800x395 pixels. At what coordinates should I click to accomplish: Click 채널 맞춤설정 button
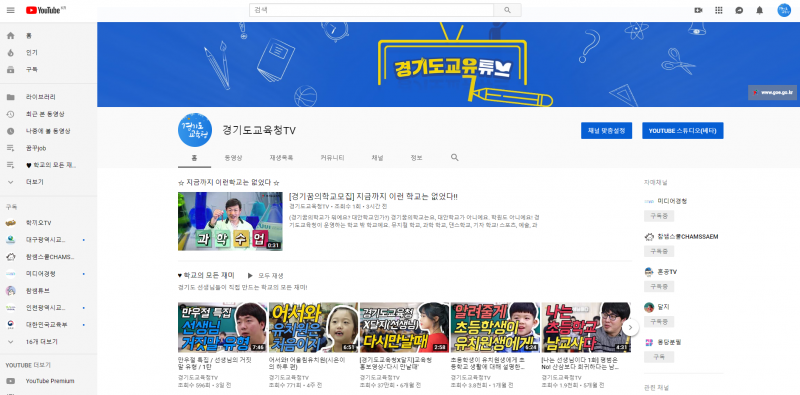pos(606,131)
